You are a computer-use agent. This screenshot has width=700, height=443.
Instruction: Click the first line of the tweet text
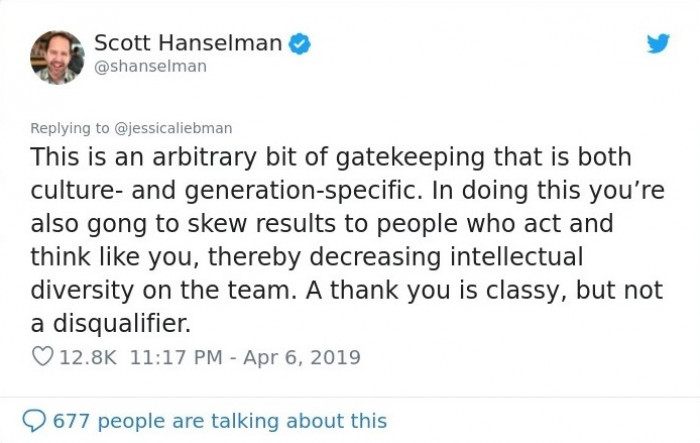pos(331,158)
